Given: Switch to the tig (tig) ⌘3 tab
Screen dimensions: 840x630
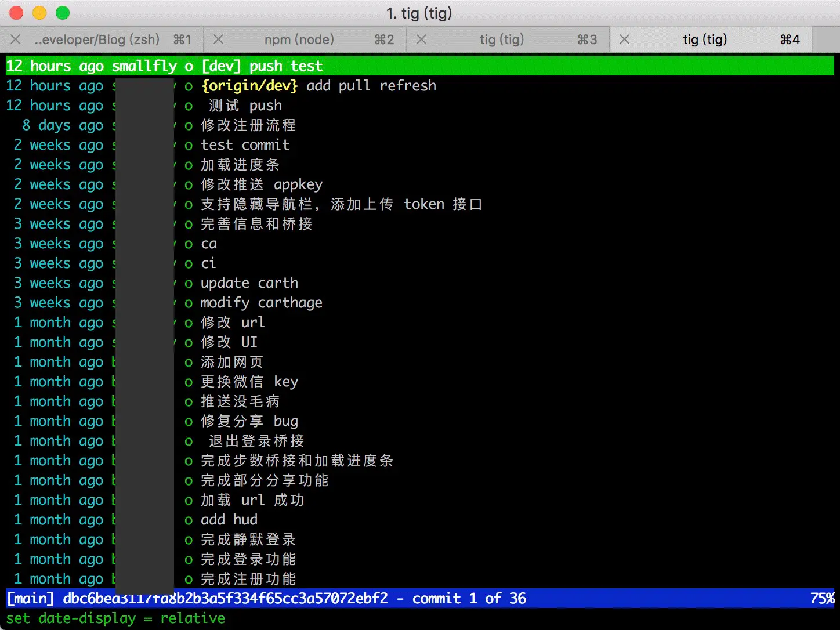Looking at the screenshot, I should (x=502, y=39).
